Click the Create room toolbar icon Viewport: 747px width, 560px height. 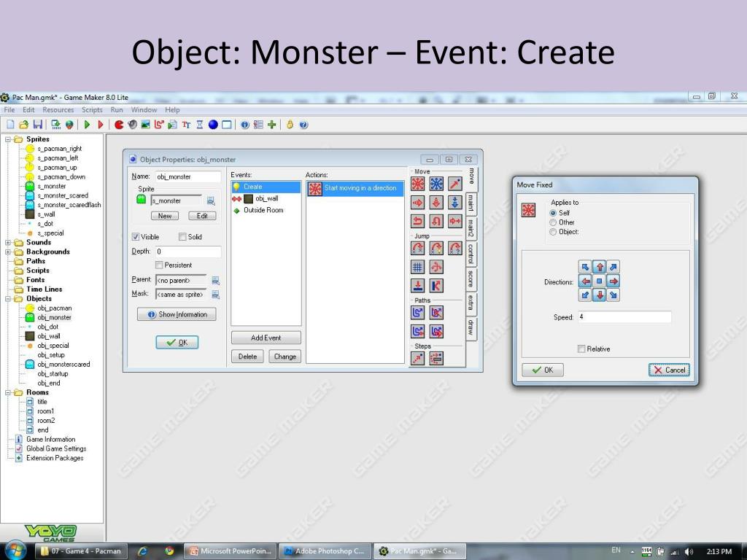(x=227, y=125)
